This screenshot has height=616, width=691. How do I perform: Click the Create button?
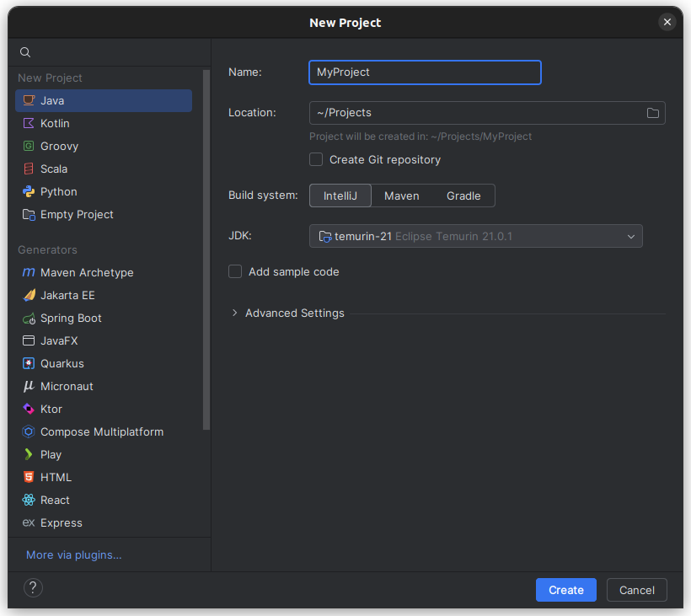tap(565, 590)
